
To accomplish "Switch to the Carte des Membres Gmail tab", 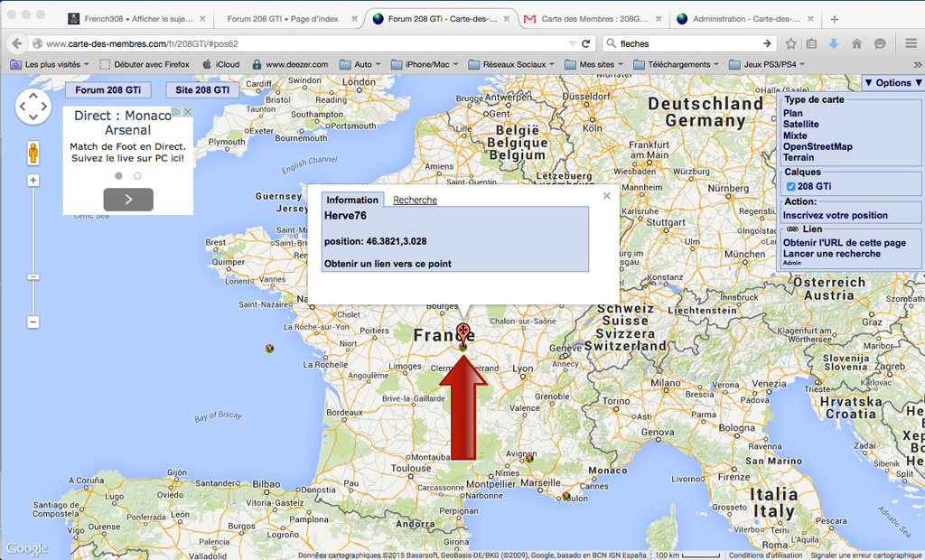I will (594, 19).
